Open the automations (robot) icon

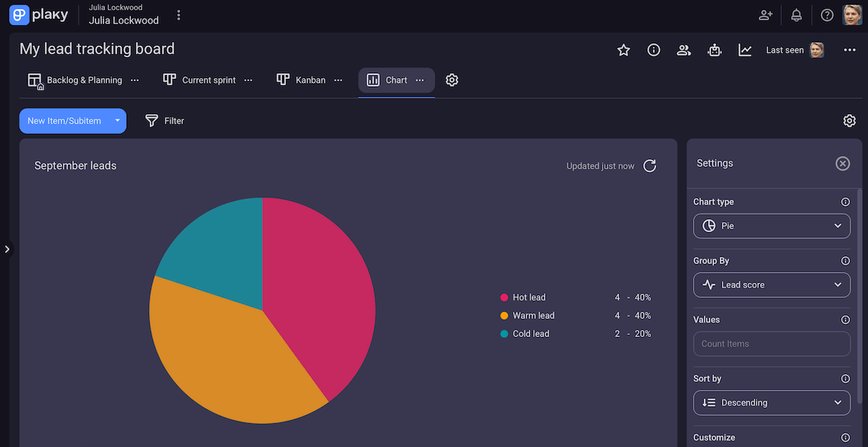[715, 50]
